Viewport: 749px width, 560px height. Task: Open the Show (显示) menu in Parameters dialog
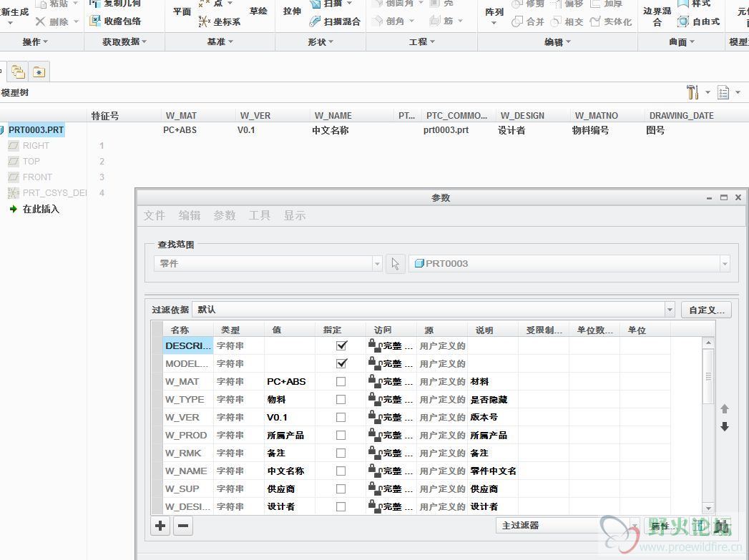pyautogui.click(x=294, y=216)
